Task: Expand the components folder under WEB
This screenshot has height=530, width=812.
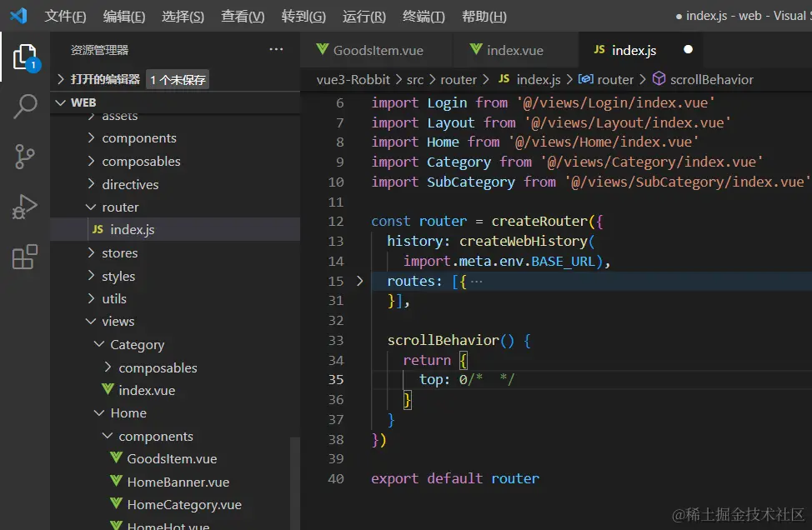Action: (x=91, y=137)
